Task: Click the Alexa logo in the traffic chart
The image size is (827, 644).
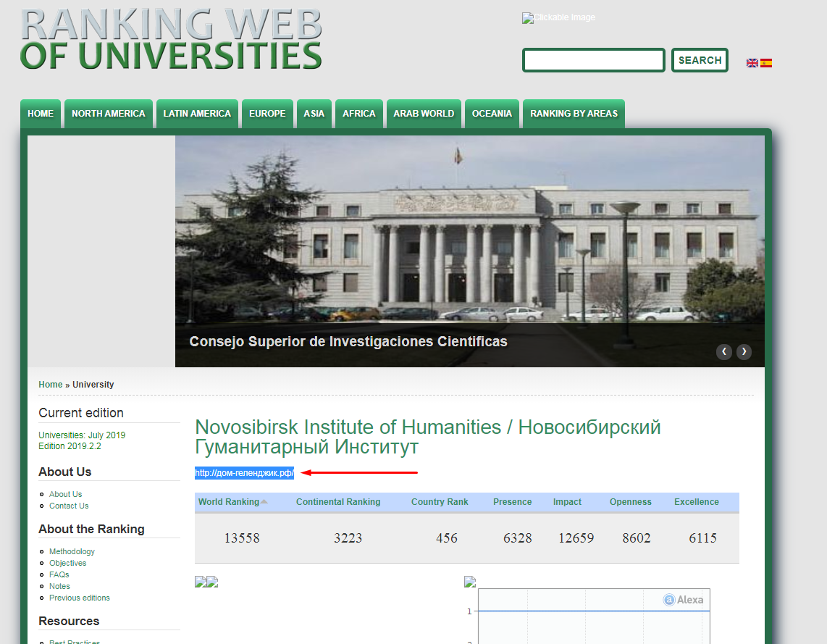Action: (684, 600)
